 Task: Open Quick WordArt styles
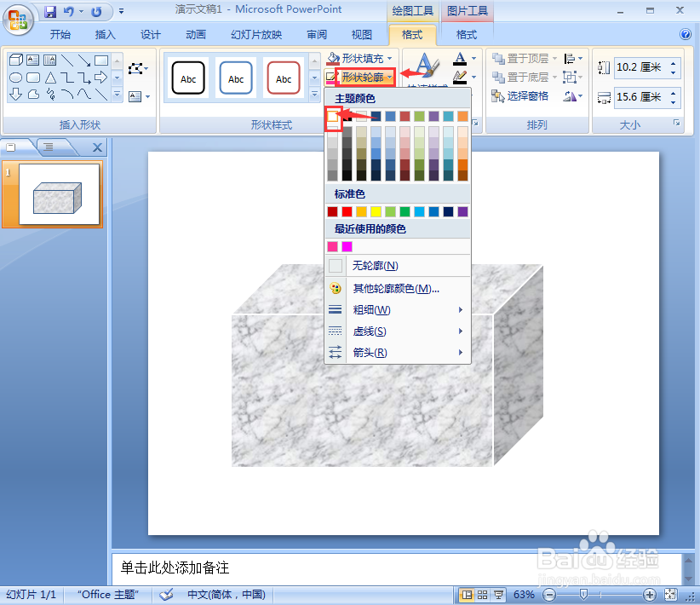[427, 69]
